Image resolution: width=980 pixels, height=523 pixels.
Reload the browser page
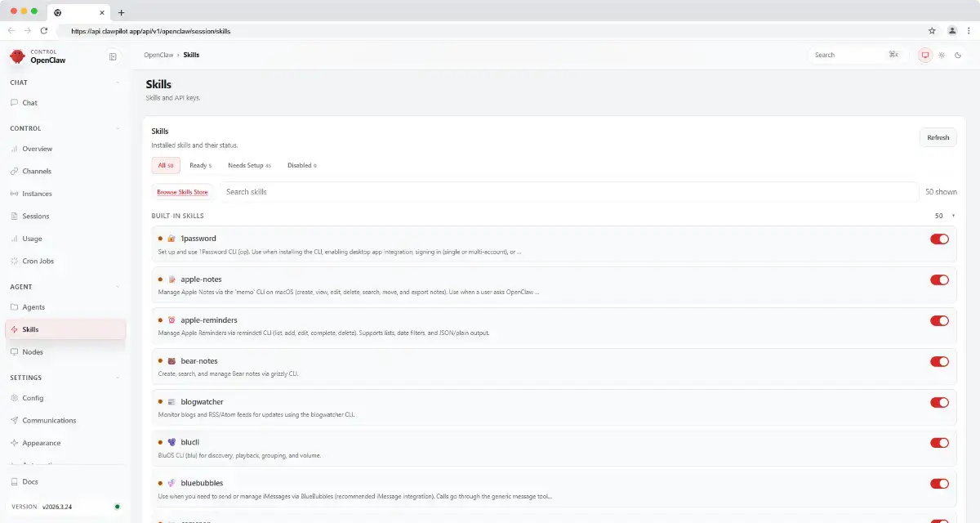[44, 30]
